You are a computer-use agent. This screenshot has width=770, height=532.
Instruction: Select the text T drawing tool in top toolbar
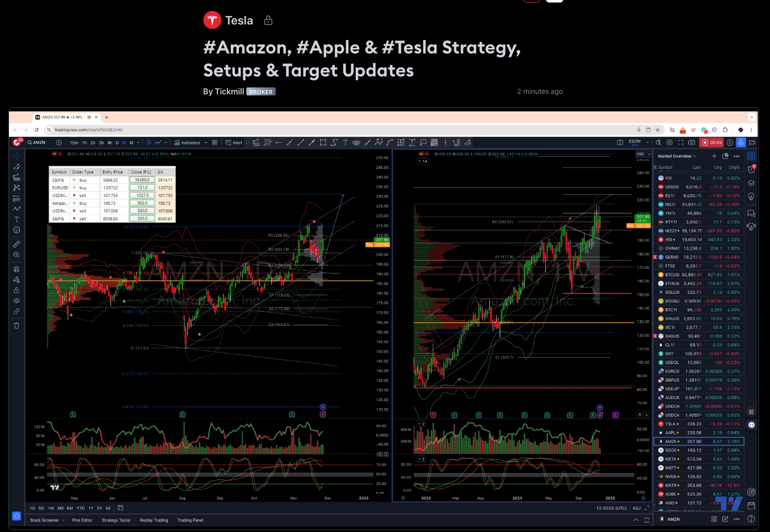[x=345, y=142]
